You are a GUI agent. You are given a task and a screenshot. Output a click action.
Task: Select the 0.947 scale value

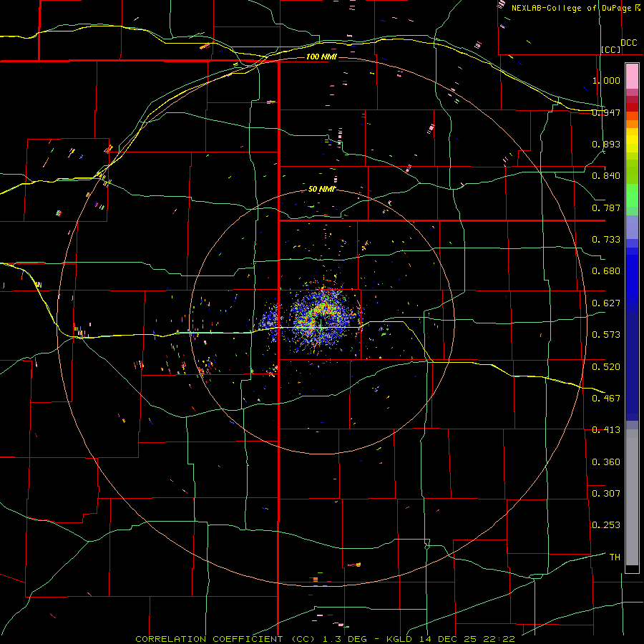(x=606, y=112)
